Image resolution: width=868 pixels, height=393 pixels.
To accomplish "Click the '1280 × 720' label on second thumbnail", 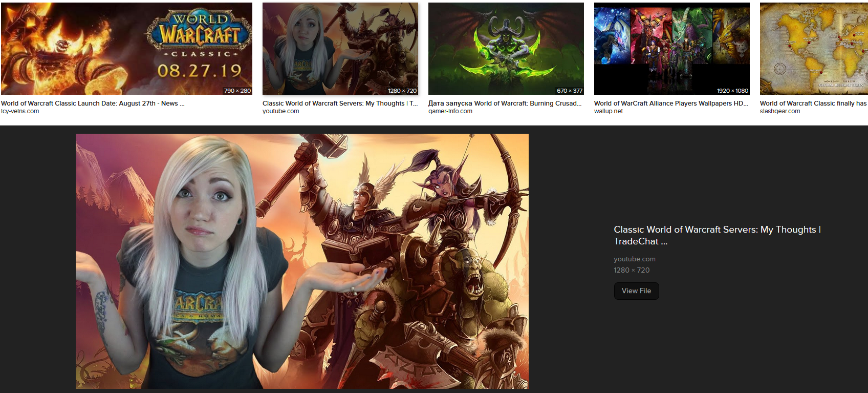I will pyautogui.click(x=402, y=91).
